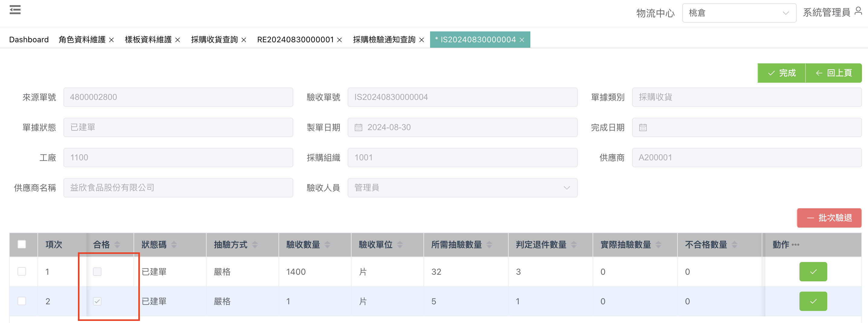Click the green 完成 button
This screenshot has width=868, height=323.
pyautogui.click(x=781, y=73)
